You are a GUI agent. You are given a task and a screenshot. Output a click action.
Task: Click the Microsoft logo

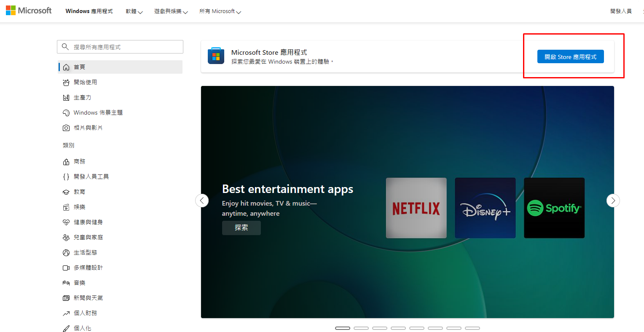[29, 11]
